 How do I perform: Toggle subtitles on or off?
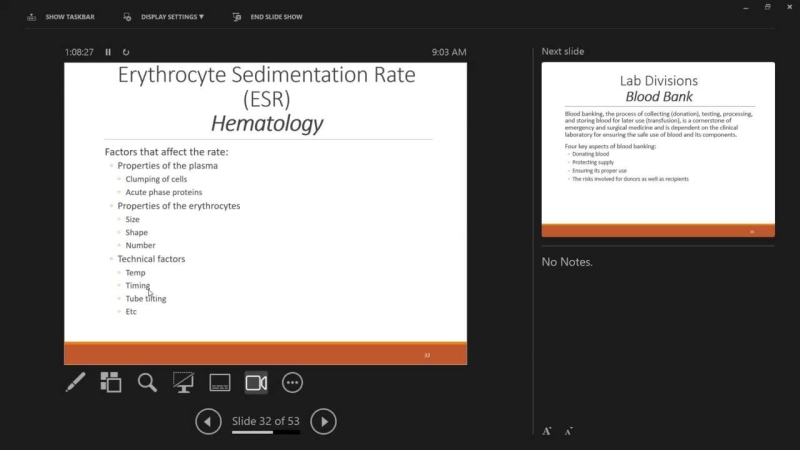pyautogui.click(x=220, y=382)
